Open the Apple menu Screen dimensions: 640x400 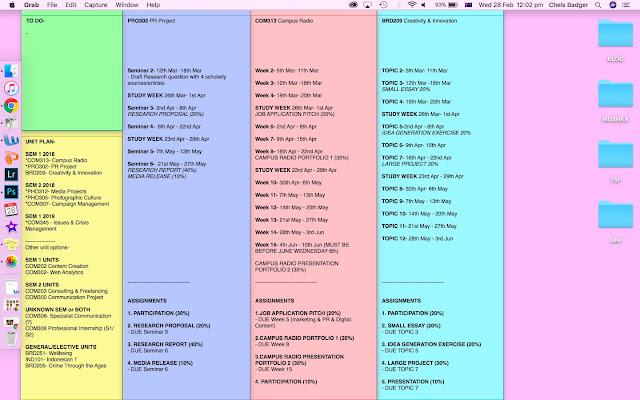pyautogui.click(x=12, y=5)
